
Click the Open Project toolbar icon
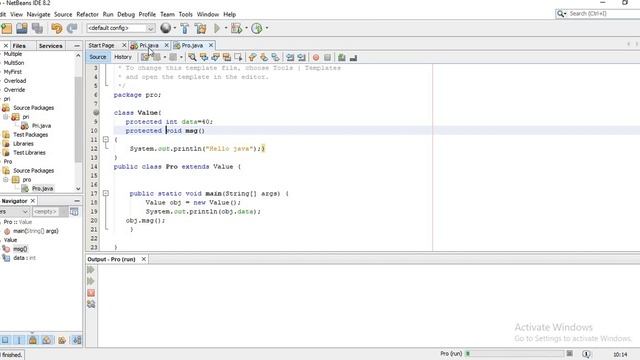(22, 28)
